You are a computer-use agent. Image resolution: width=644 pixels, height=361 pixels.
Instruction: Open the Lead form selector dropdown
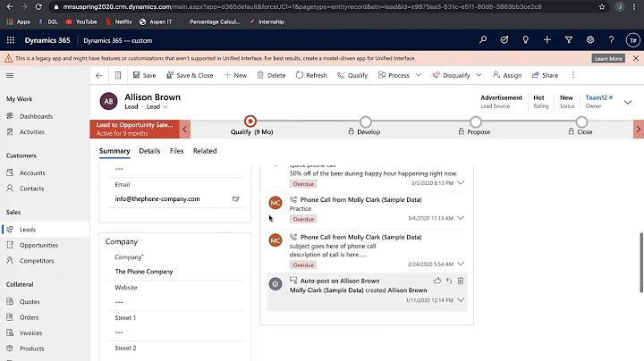point(157,106)
